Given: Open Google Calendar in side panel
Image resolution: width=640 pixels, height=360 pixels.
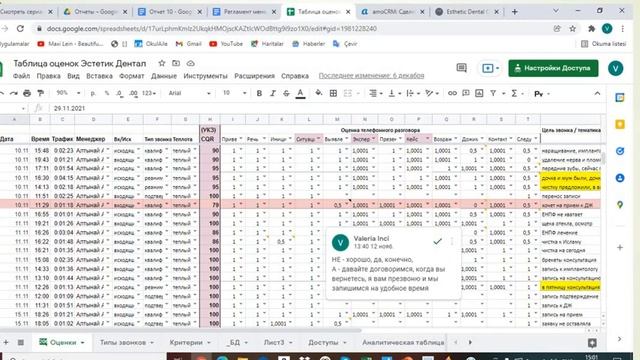Looking at the screenshot, I should pos(620,98).
